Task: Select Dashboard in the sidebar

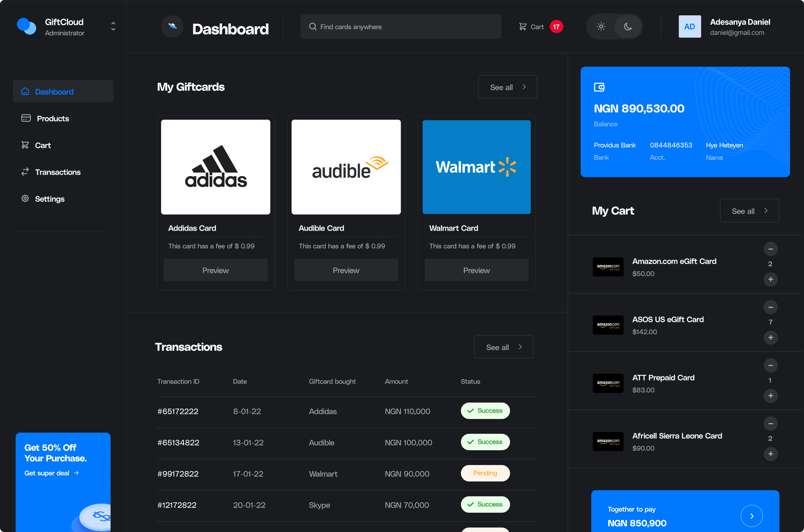Action: click(63, 91)
